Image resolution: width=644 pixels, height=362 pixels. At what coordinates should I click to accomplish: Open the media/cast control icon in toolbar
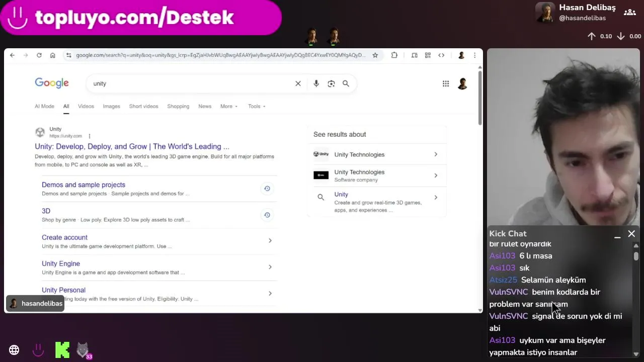coord(415,55)
